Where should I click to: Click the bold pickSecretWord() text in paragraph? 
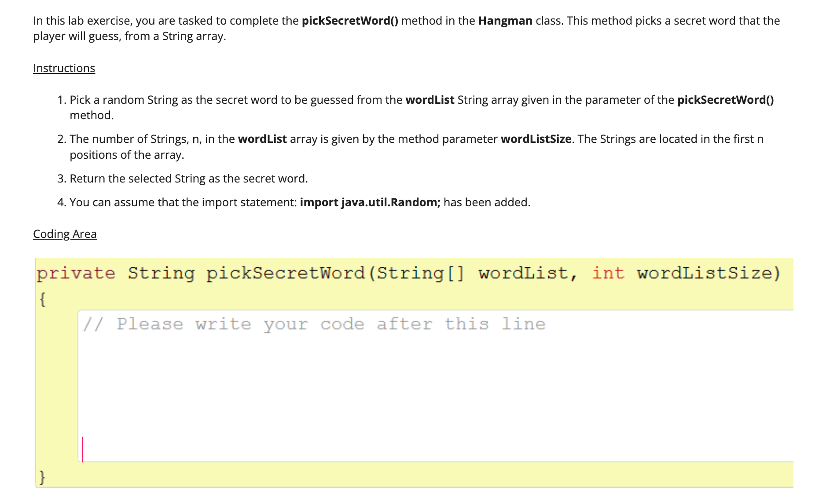click(350, 20)
